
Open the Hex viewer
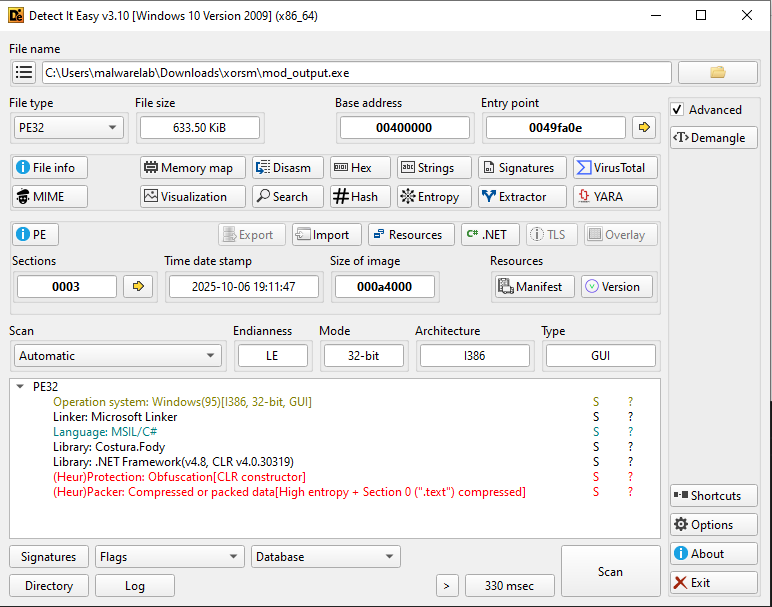357,168
